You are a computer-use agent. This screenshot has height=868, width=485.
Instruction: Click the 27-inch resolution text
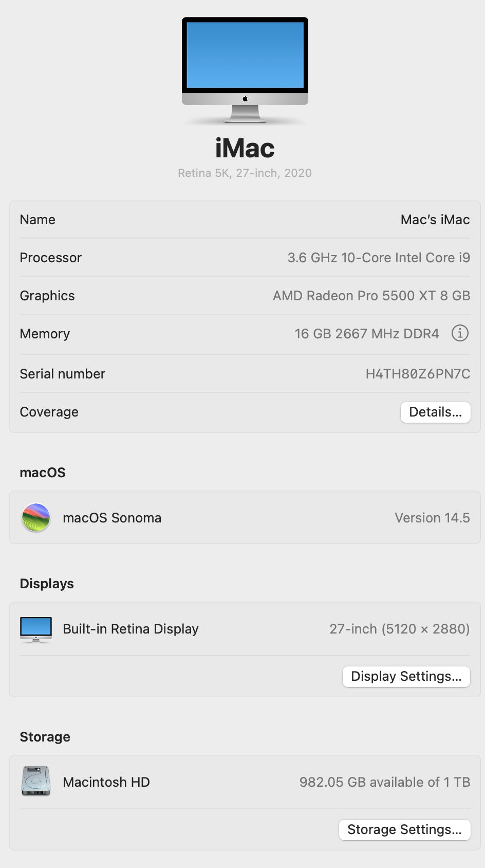click(x=400, y=628)
